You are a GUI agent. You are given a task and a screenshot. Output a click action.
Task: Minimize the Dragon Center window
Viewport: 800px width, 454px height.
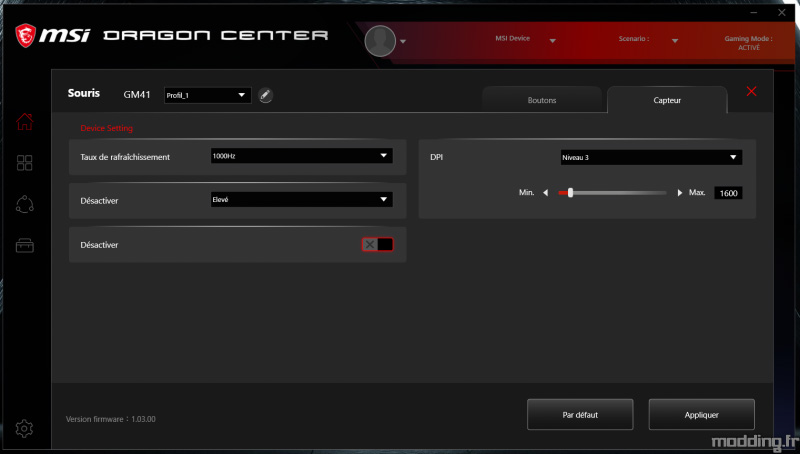point(754,13)
